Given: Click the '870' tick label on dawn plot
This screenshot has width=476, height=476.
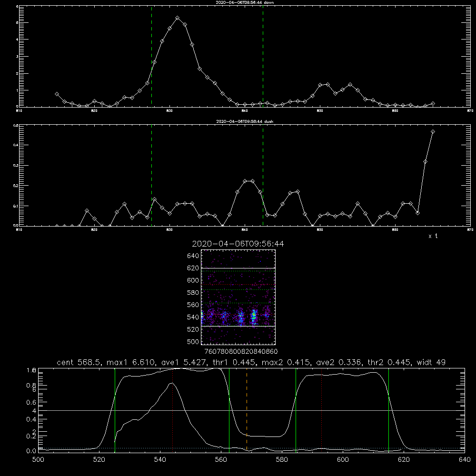Looking at the screenshot, I should (470, 111).
